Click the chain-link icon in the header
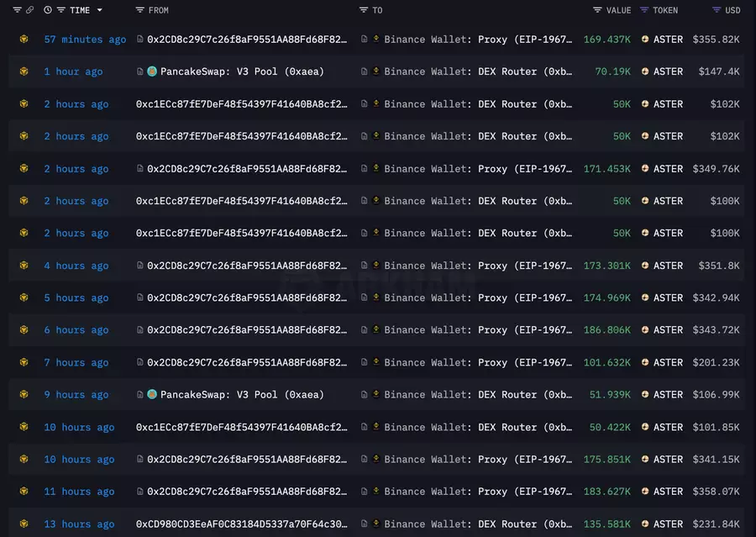Image resolution: width=756 pixels, height=537 pixels. point(30,10)
